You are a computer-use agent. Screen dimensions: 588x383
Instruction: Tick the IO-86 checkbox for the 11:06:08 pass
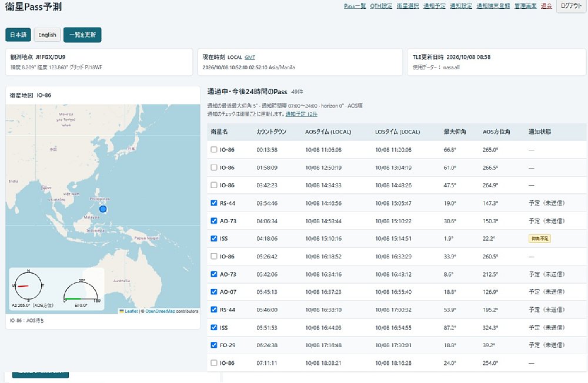point(214,150)
